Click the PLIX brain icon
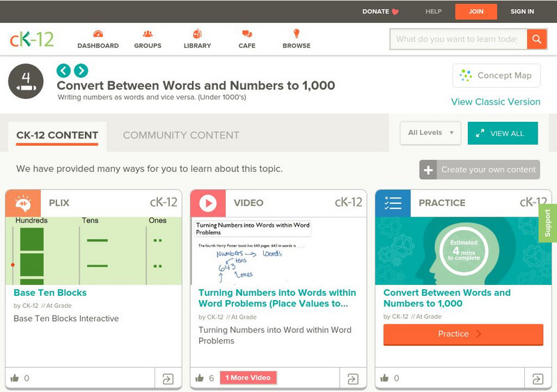 pyautogui.click(x=23, y=203)
